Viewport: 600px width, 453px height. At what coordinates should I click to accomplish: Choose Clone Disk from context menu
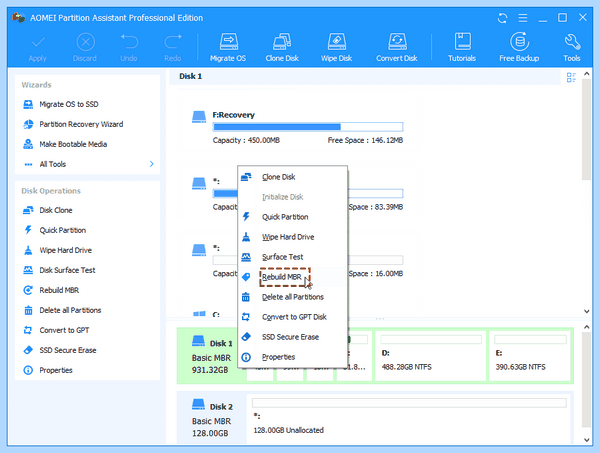click(292, 177)
